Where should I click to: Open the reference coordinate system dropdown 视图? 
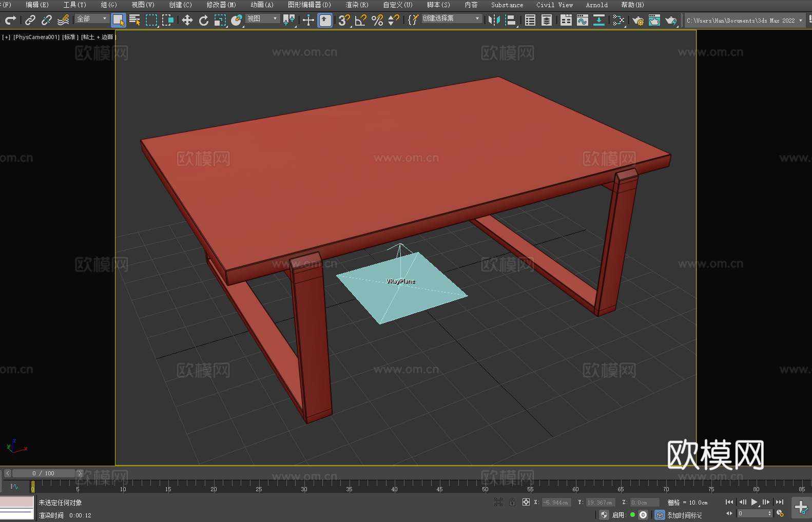262,18
